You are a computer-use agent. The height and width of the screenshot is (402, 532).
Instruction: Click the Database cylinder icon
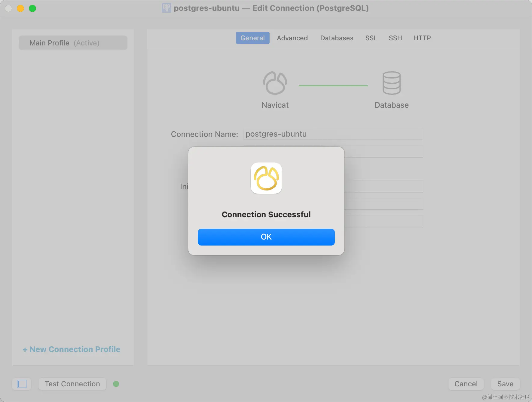coord(391,83)
